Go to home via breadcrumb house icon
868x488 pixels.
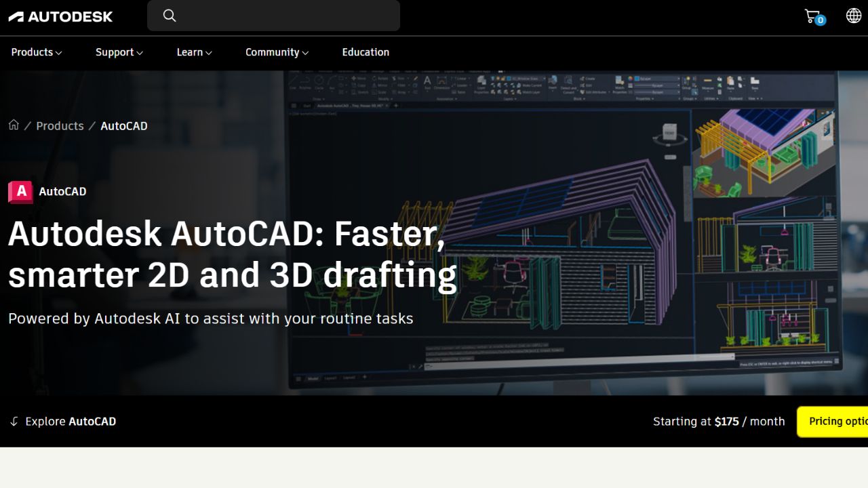(14, 125)
